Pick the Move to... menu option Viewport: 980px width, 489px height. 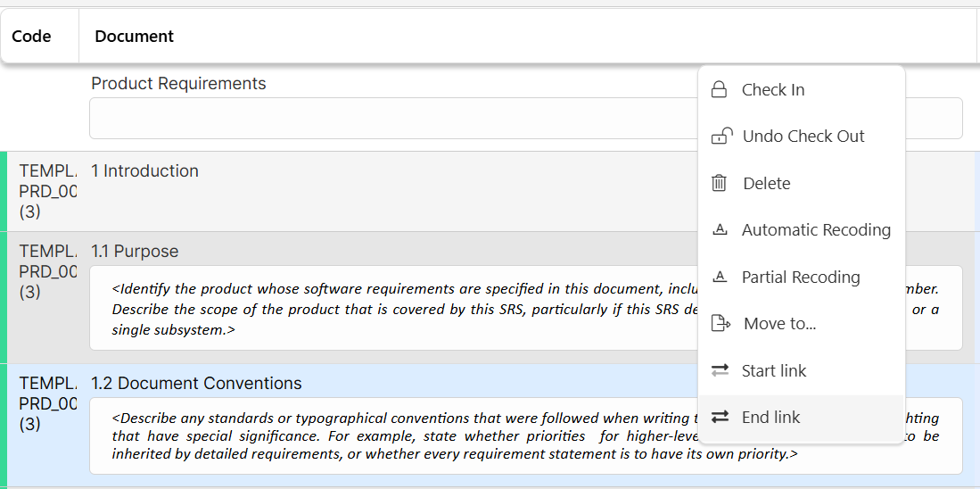[779, 324]
